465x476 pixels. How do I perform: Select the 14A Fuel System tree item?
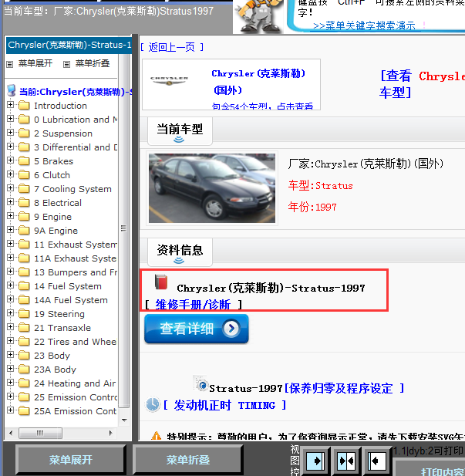click(x=71, y=300)
